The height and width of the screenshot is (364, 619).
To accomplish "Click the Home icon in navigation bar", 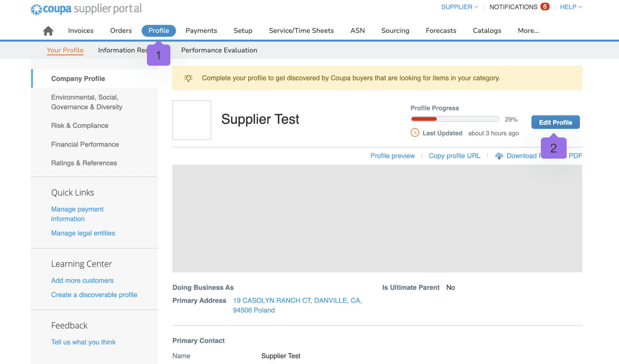I will tap(48, 31).
